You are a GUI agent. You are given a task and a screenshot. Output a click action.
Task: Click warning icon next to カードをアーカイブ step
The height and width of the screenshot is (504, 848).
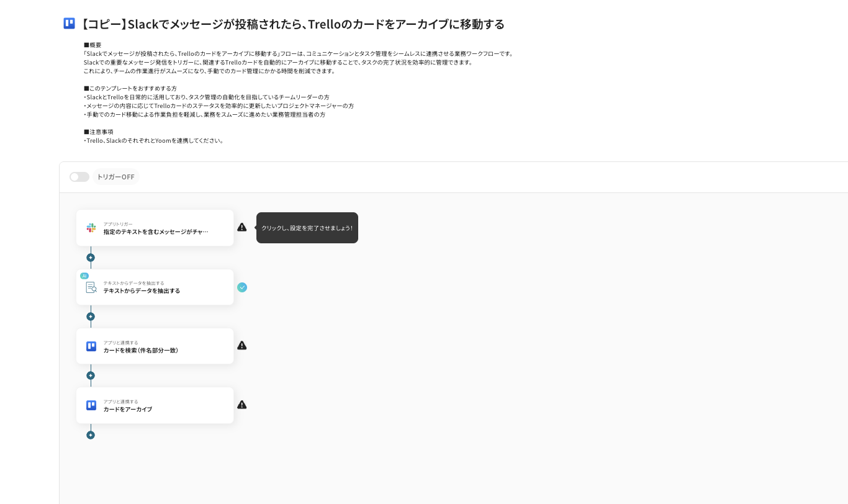242,405
